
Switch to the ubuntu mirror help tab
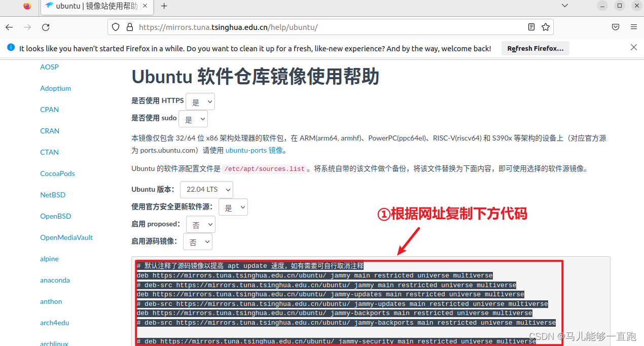click(x=96, y=6)
